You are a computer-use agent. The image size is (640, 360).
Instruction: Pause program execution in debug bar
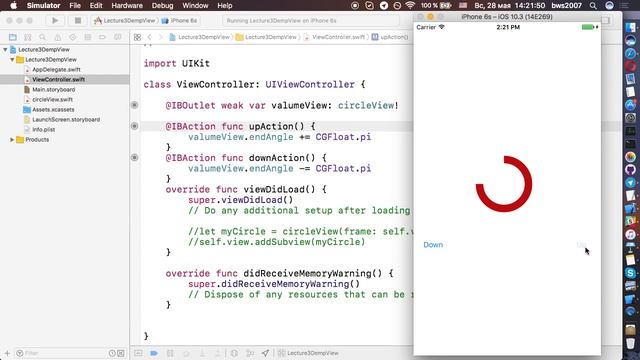click(x=170, y=353)
